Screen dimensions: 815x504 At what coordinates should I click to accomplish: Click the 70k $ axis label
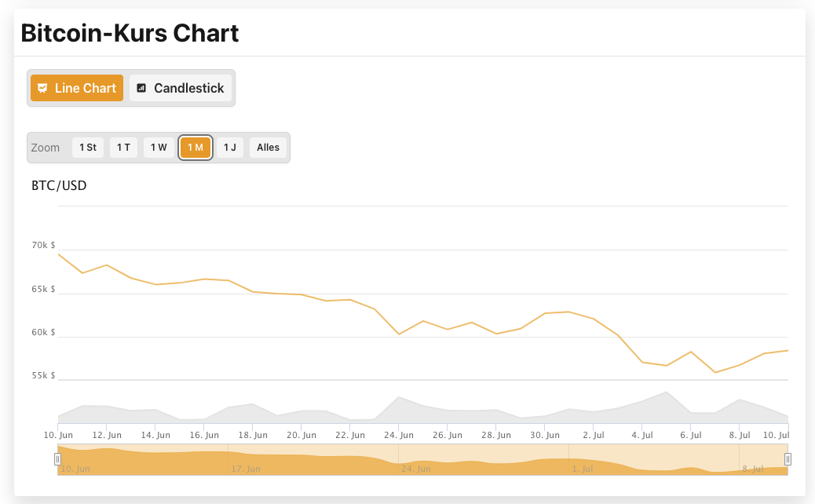(x=43, y=245)
